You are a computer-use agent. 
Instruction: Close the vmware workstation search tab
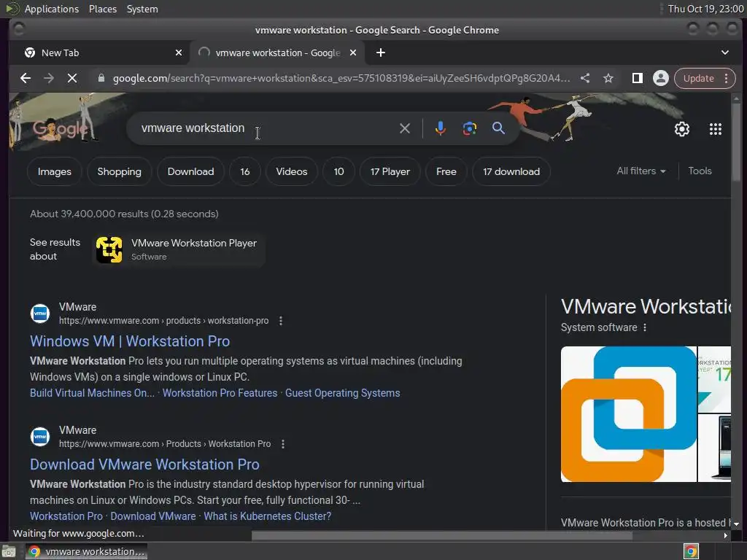coord(353,52)
